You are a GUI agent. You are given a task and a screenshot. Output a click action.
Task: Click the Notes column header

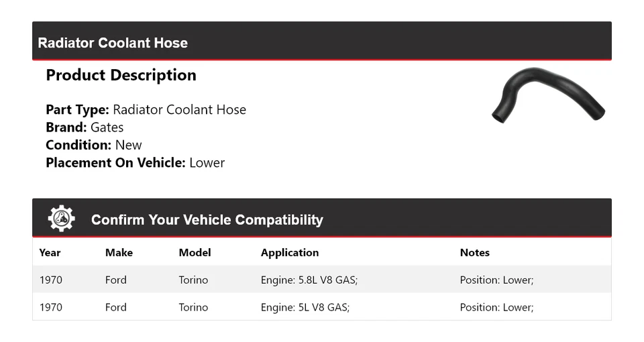(x=474, y=253)
